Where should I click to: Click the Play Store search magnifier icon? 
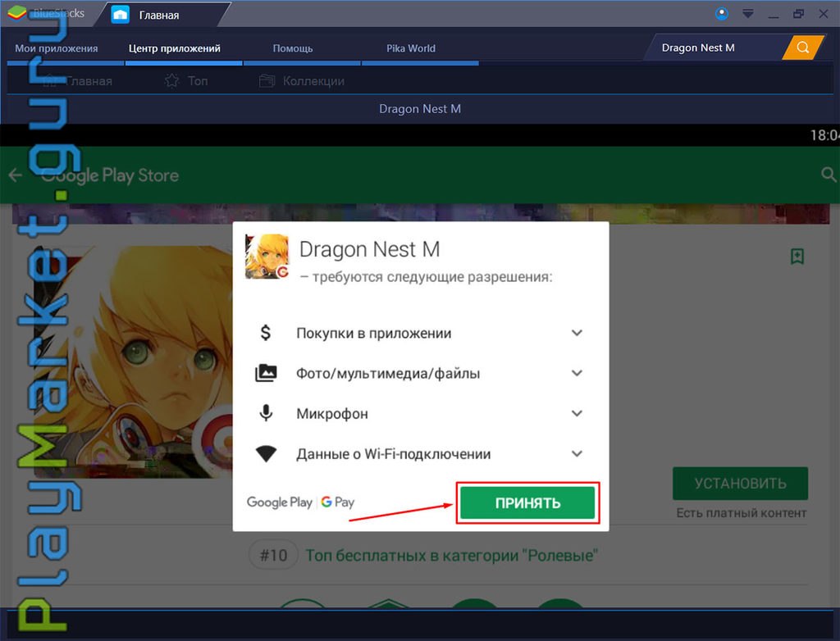click(829, 175)
